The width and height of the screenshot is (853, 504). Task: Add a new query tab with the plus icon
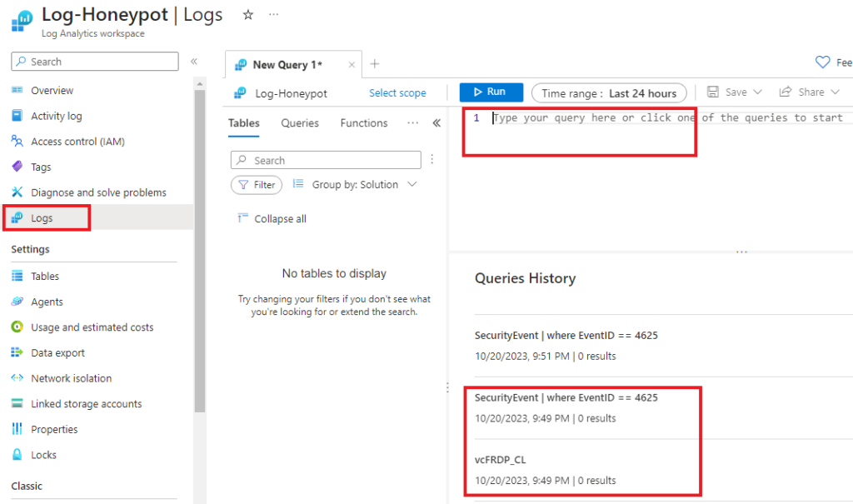pyautogui.click(x=375, y=64)
